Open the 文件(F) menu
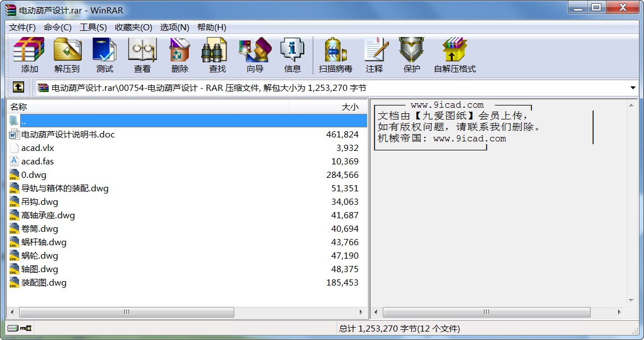This screenshot has width=644, height=340. tap(22, 27)
